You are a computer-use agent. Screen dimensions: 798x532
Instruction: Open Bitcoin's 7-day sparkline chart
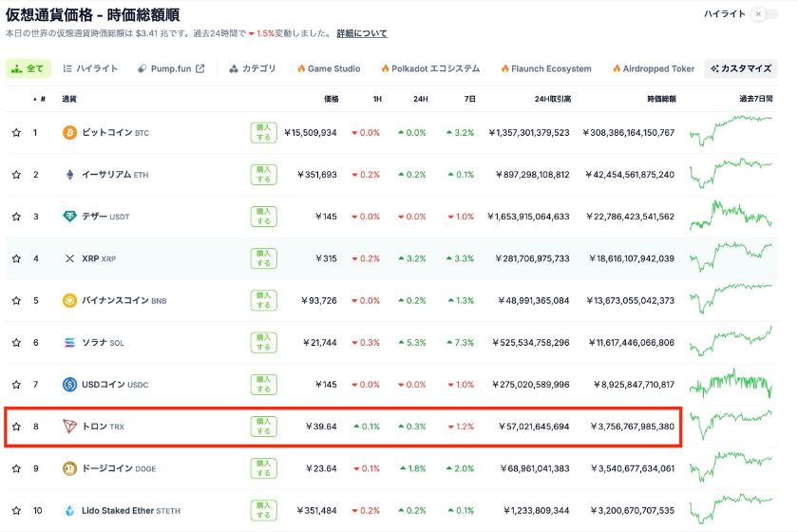click(731, 131)
